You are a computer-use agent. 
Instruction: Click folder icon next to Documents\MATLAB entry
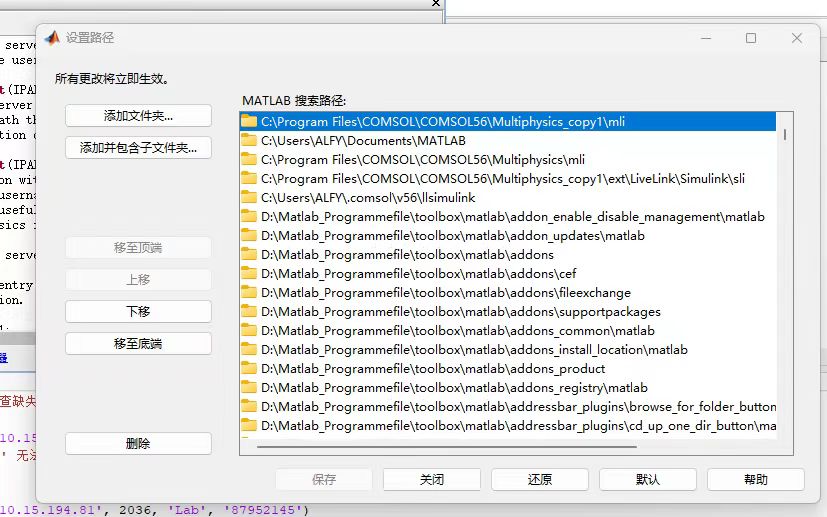tap(249, 140)
